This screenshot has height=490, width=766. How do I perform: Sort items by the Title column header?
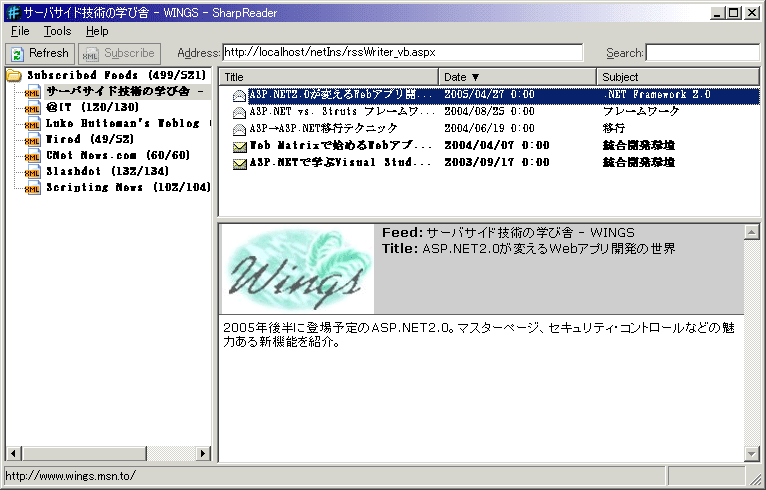click(x=329, y=77)
